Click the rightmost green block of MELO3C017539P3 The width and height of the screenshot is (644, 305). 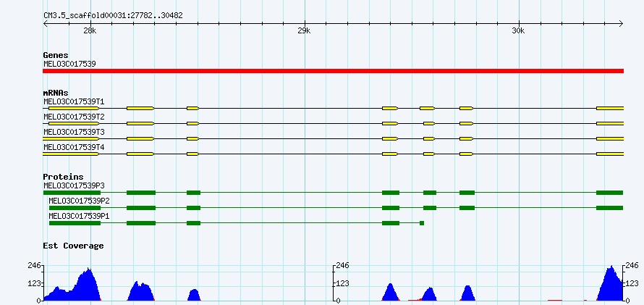tap(610, 193)
